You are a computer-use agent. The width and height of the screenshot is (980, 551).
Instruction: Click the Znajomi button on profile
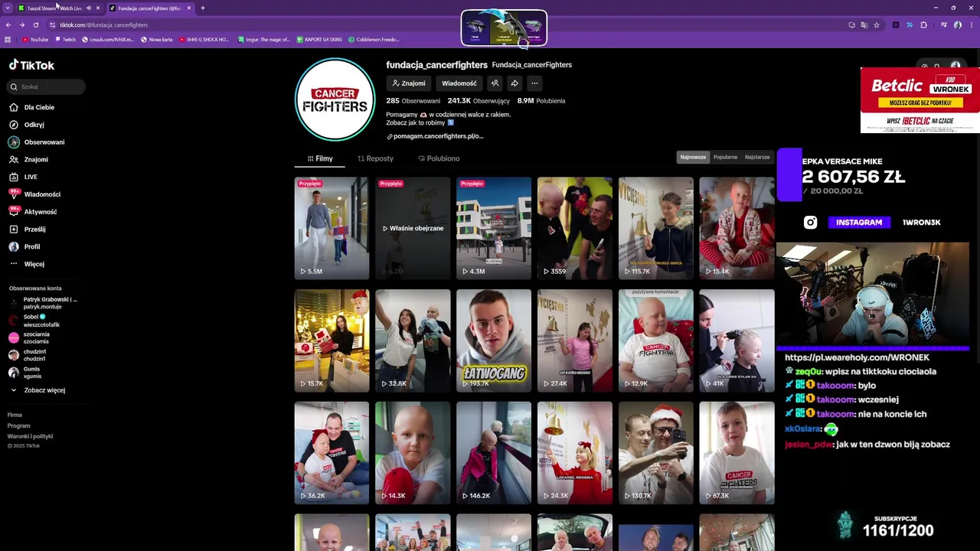pos(408,83)
